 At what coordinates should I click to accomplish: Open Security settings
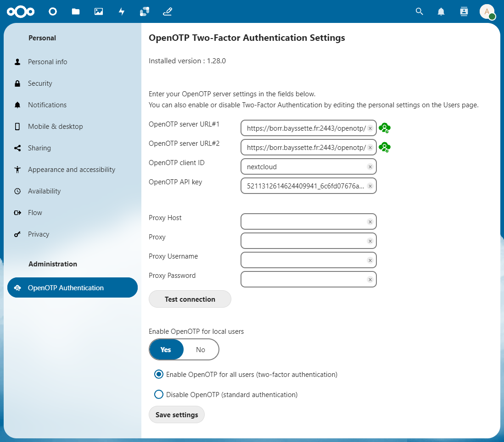pyautogui.click(x=73, y=83)
